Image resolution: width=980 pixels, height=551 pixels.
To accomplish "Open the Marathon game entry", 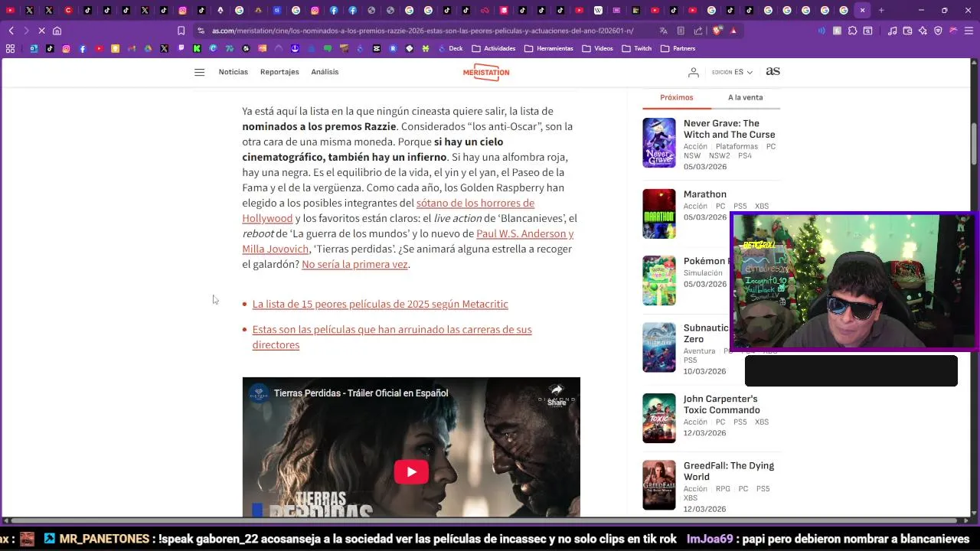I will pos(705,194).
